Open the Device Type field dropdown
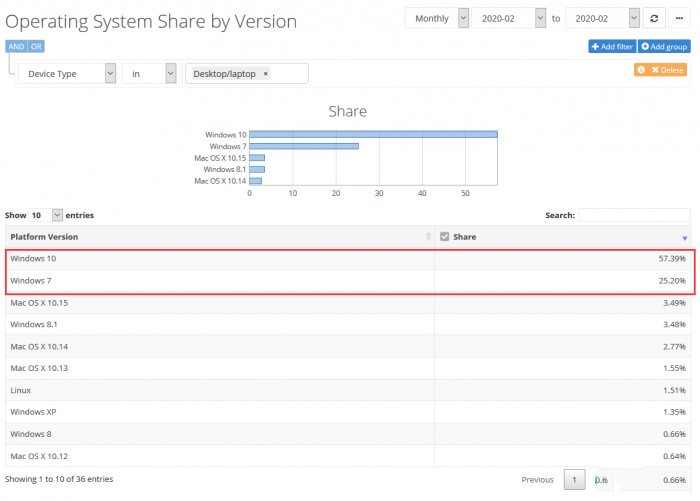700x501 pixels. pos(68,74)
